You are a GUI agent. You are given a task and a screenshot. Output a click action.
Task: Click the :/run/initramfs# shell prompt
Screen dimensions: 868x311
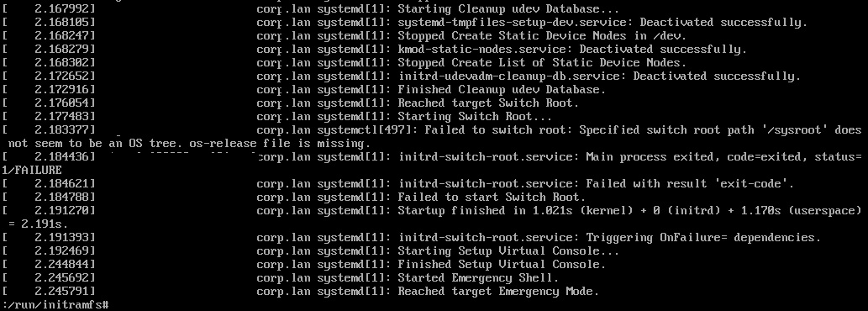(x=55, y=305)
